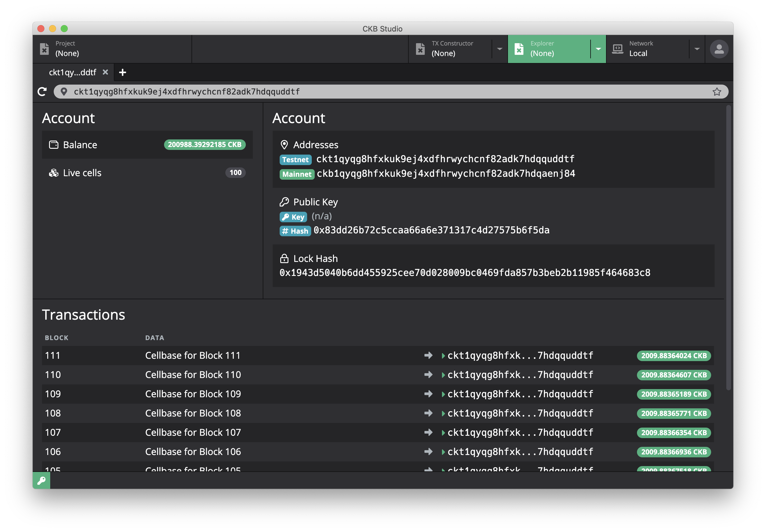Click the Network Local computer icon
This screenshot has width=766, height=532.
pyautogui.click(x=617, y=49)
